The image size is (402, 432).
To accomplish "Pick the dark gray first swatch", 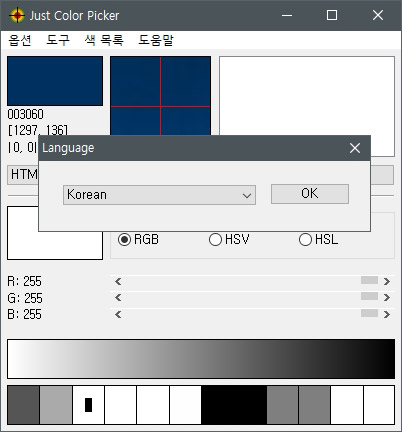I will click(x=23, y=405).
